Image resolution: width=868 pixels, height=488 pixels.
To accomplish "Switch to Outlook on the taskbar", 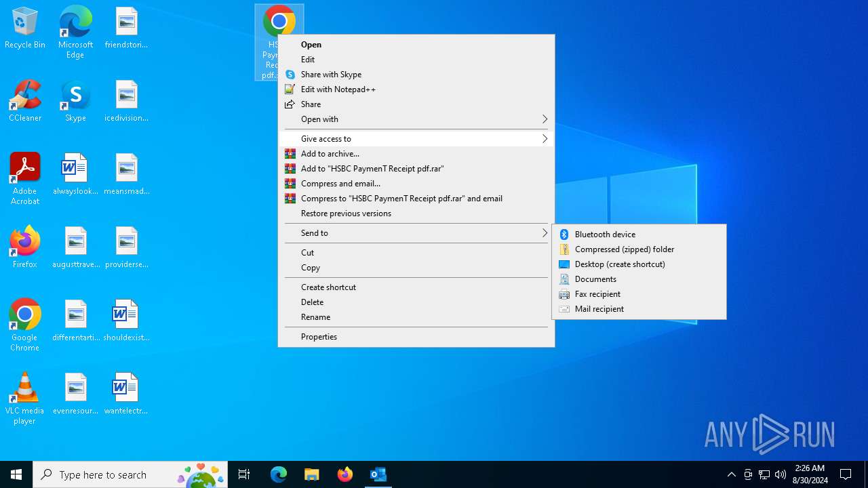I will click(378, 474).
